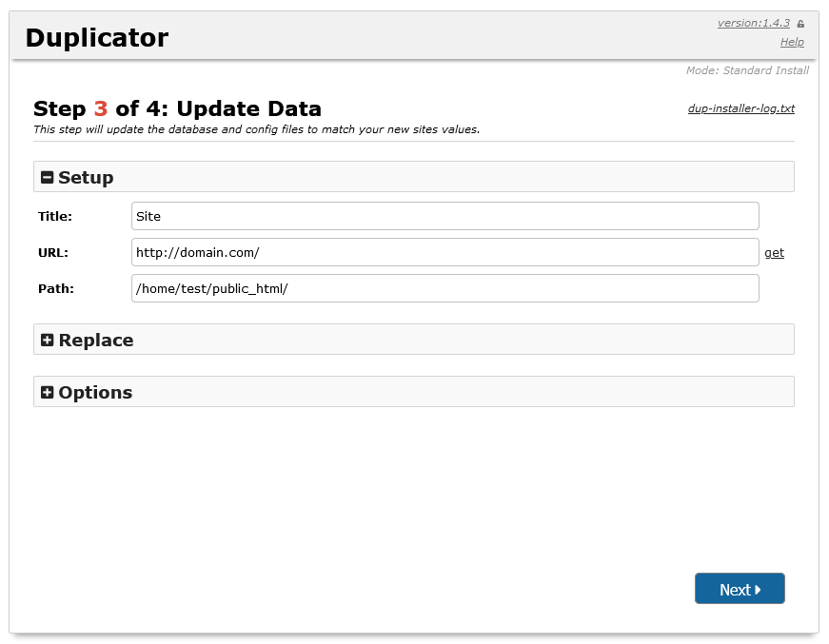Select the Path field showing /home/test/public_html/
The height and width of the screenshot is (644, 829).
445,288
